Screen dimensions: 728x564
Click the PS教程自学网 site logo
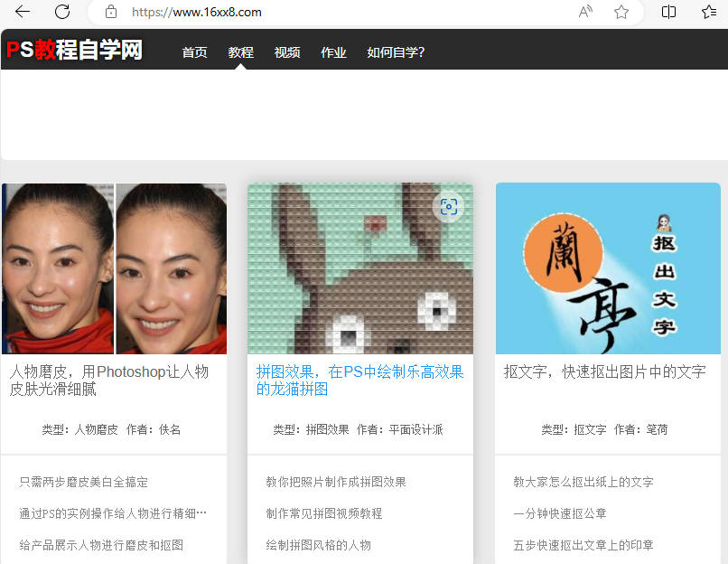[x=74, y=49]
